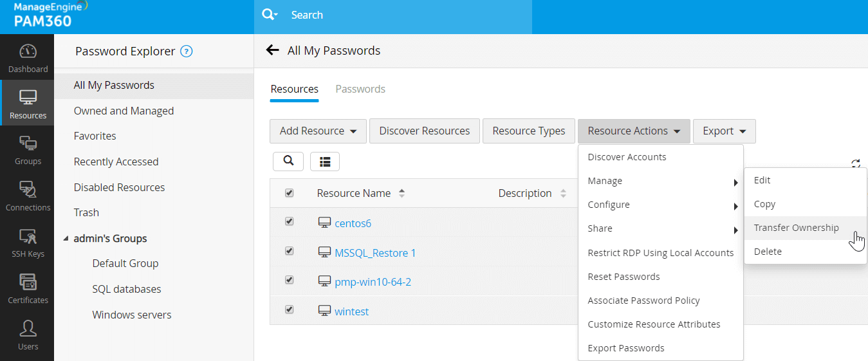868x361 pixels.
Task: Uncheck the select-all checkbox in header
Action: [x=289, y=193]
